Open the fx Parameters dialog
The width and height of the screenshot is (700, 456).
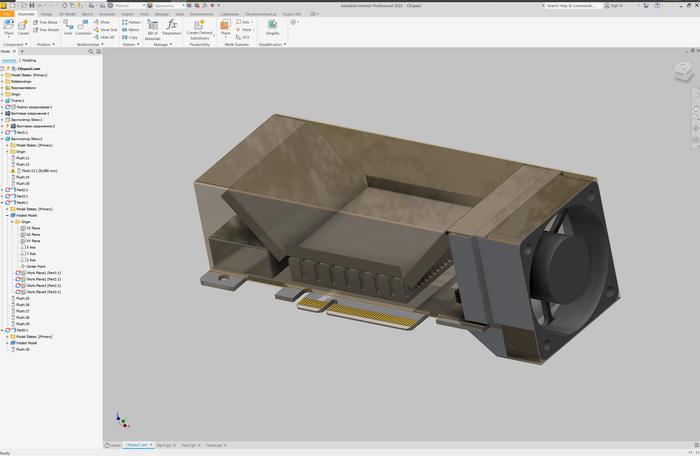point(172,27)
